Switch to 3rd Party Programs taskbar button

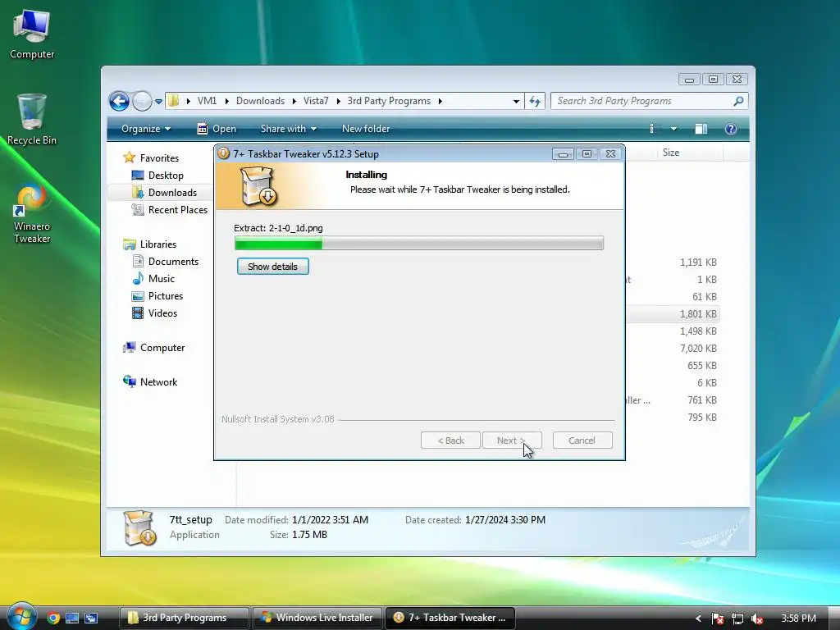184,618
